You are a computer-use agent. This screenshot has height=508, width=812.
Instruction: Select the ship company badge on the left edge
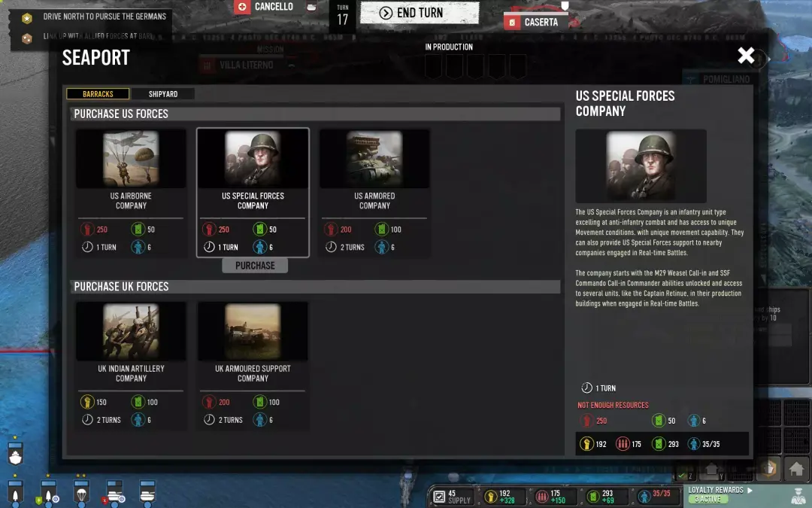(15, 453)
